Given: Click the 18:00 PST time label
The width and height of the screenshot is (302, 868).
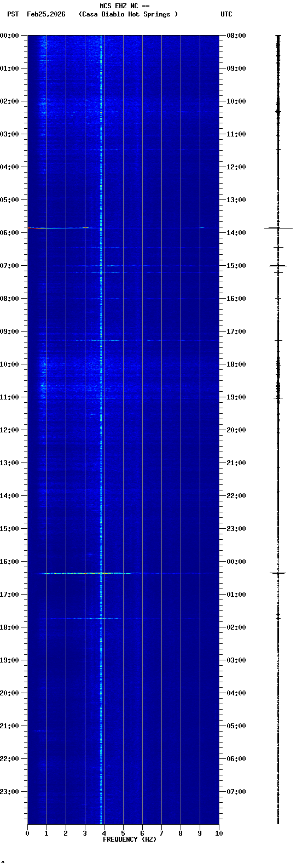Looking at the screenshot, I should click(10, 627).
